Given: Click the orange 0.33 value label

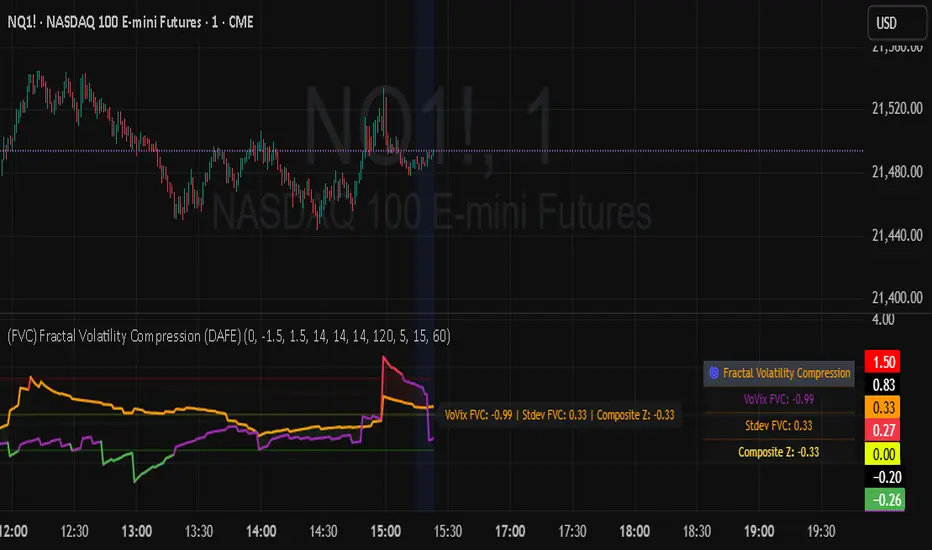Looking at the screenshot, I should tap(883, 408).
